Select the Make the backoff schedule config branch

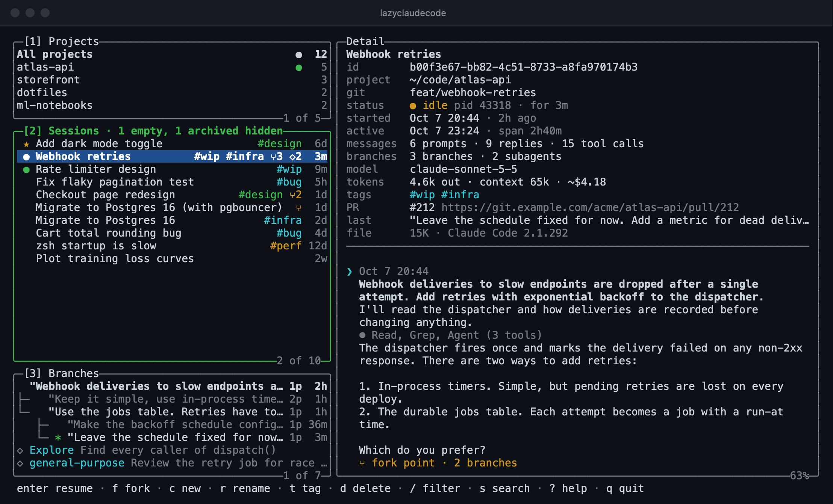point(172,425)
